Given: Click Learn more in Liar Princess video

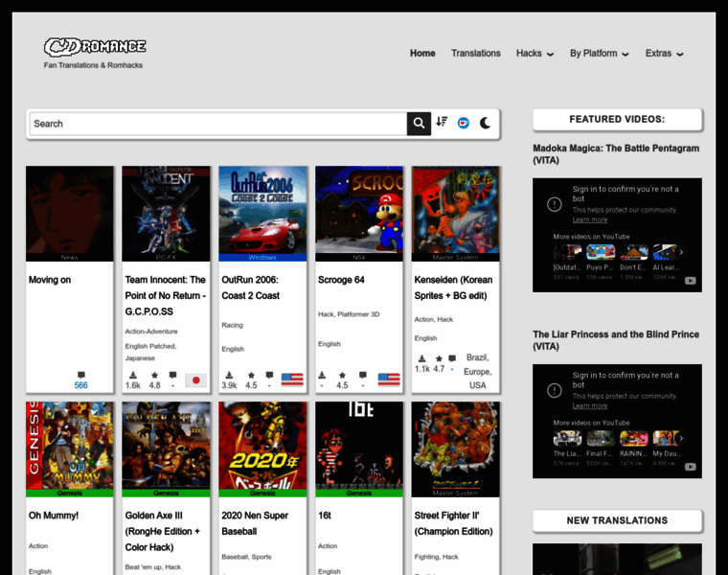Looking at the screenshot, I should point(590,406).
